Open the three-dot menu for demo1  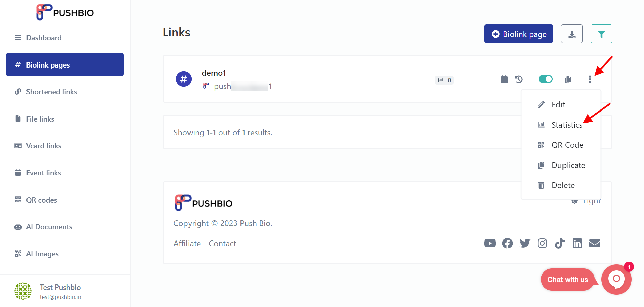(x=590, y=79)
